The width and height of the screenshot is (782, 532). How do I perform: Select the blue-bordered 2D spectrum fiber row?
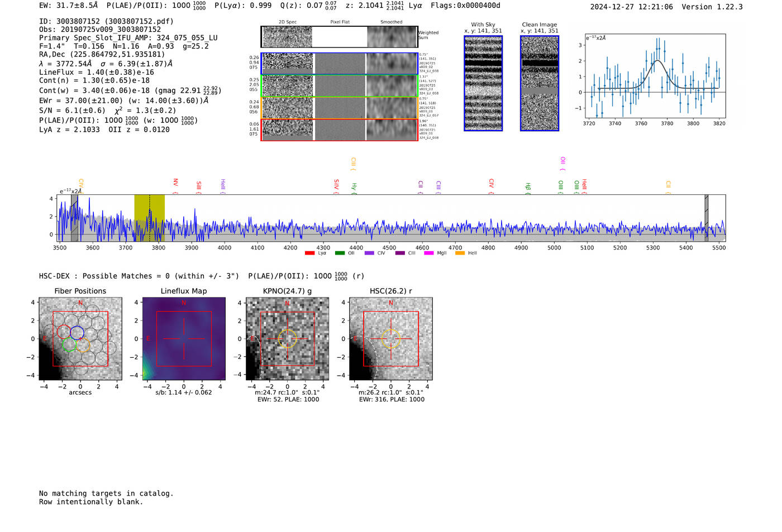pos(339,64)
